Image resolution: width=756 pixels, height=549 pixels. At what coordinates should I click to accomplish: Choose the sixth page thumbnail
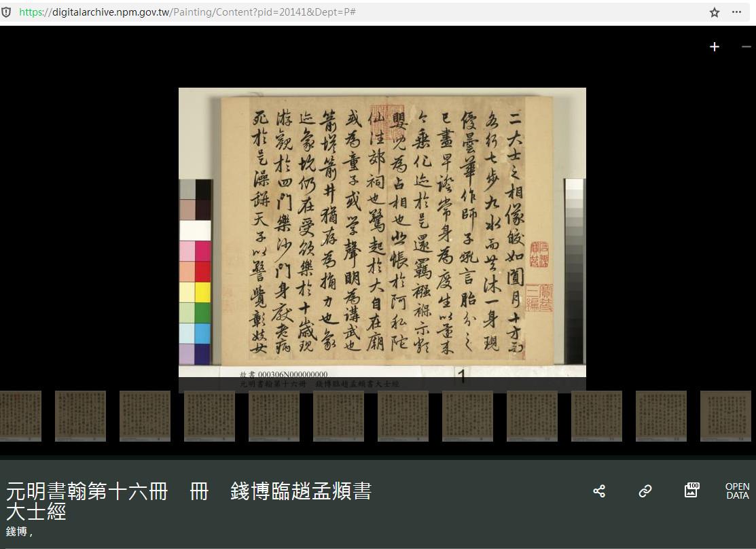point(338,416)
